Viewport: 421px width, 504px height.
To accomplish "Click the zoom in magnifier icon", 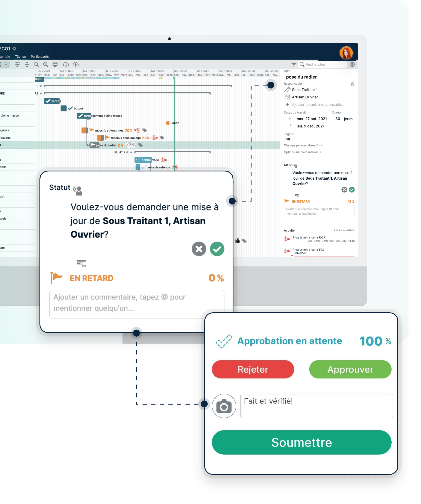I will pyautogui.click(x=45, y=64).
